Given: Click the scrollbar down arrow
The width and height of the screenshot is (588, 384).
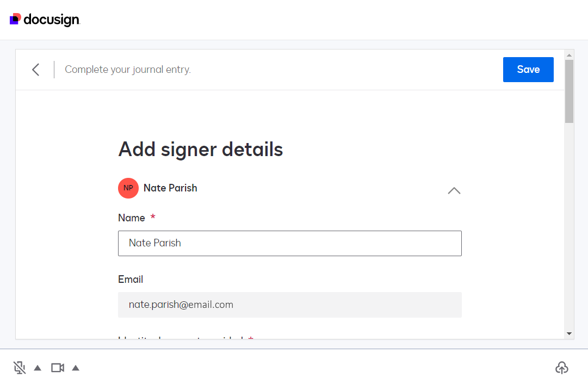Looking at the screenshot, I should click(570, 333).
